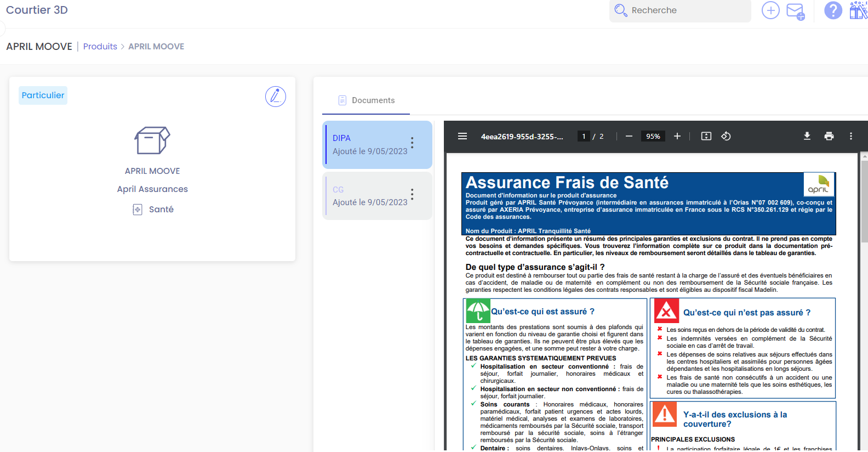Toggle the PDF viewer sidebar menu

point(462,136)
